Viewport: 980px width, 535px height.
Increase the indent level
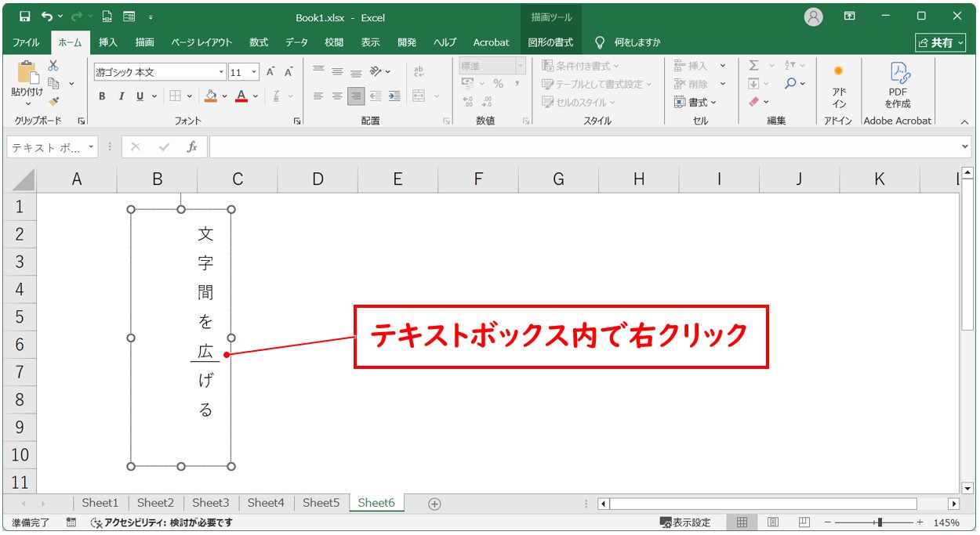[394, 96]
